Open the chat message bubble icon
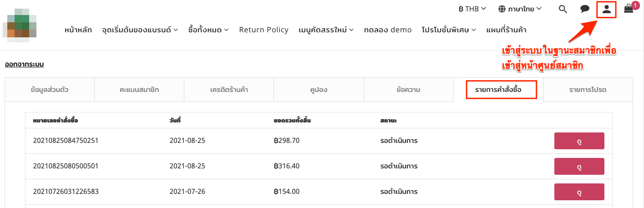Screen dimensions: 644x208 pyautogui.click(x=585, y=9)
